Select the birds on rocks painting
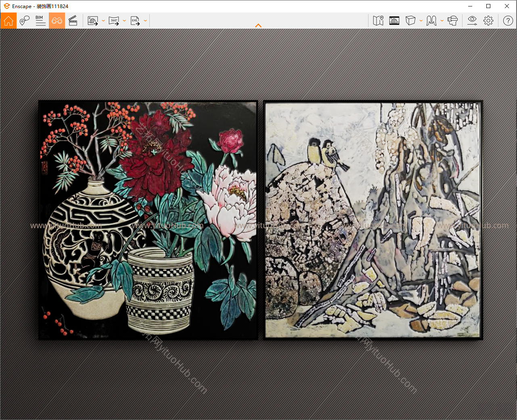517x420 pixels. (373, 220)
